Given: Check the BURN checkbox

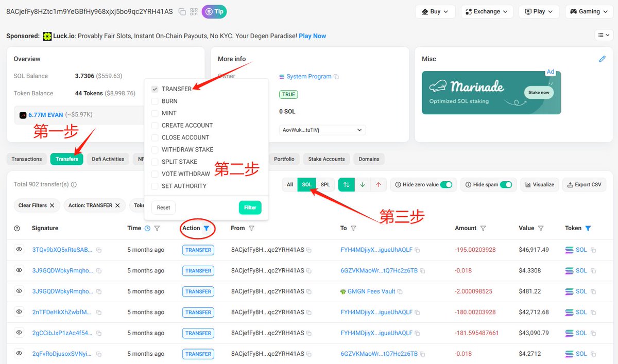Looking at the screenshot, I should click(x=155, y=101).
